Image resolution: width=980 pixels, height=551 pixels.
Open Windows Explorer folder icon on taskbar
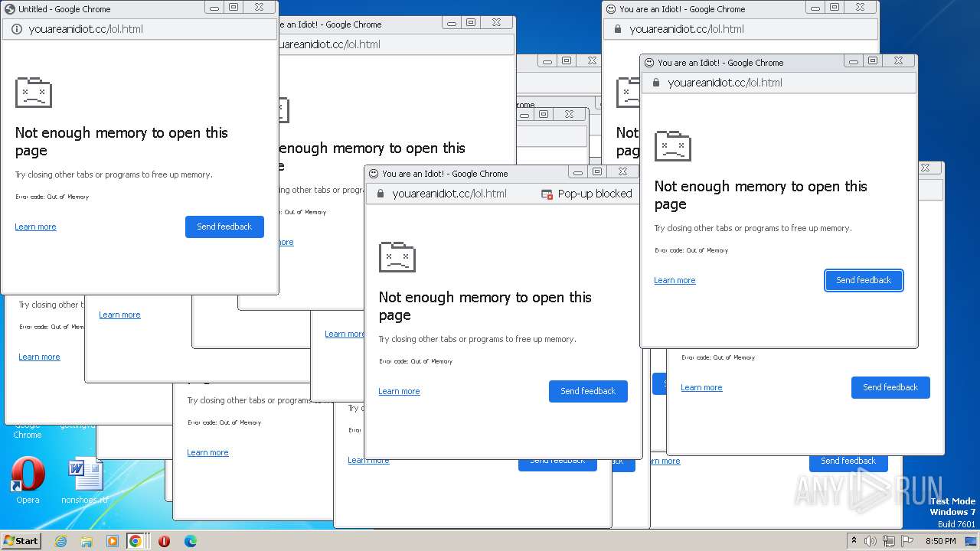87,541
